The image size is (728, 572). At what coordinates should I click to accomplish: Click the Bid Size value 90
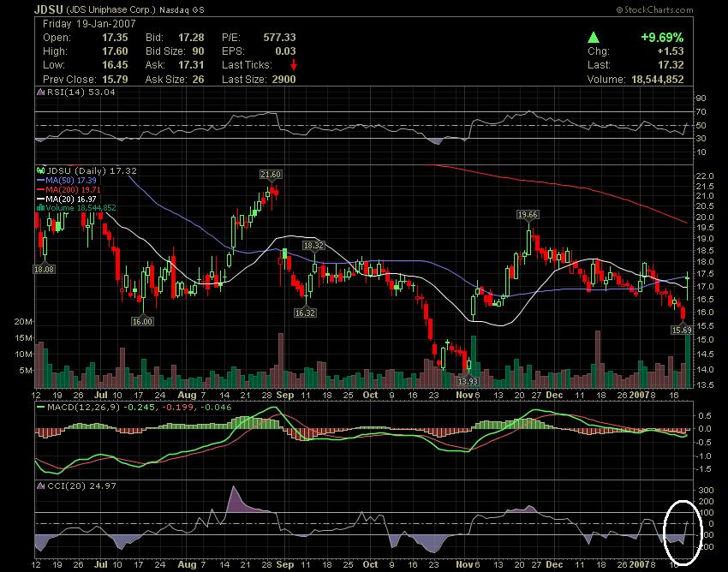pyautogui.click(x=198, y=51)
